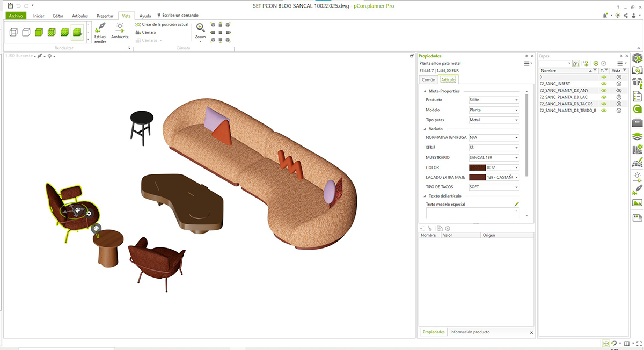Screen dimensions: 644x350
Task: Show the hidden 72_SANC_PLANTA_D2_ANY layer in Vista column
Action: tap(618, 90)
